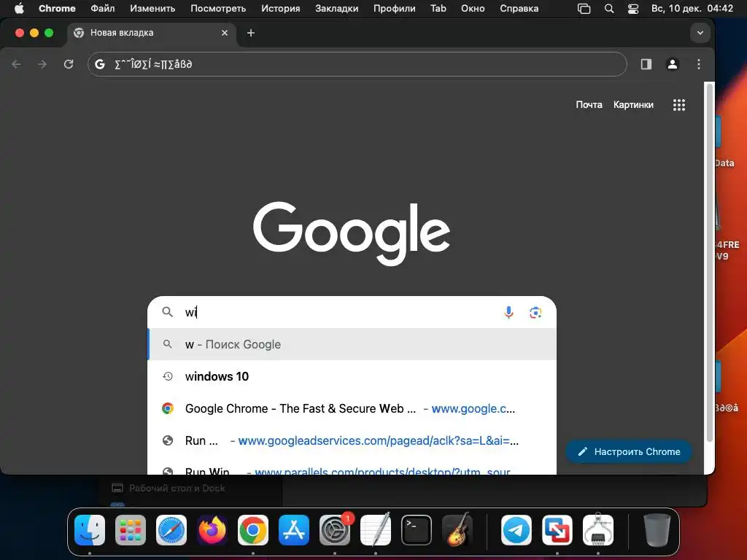Go forward with the forward arrow
747x560 pixels.
click(42, 64)
